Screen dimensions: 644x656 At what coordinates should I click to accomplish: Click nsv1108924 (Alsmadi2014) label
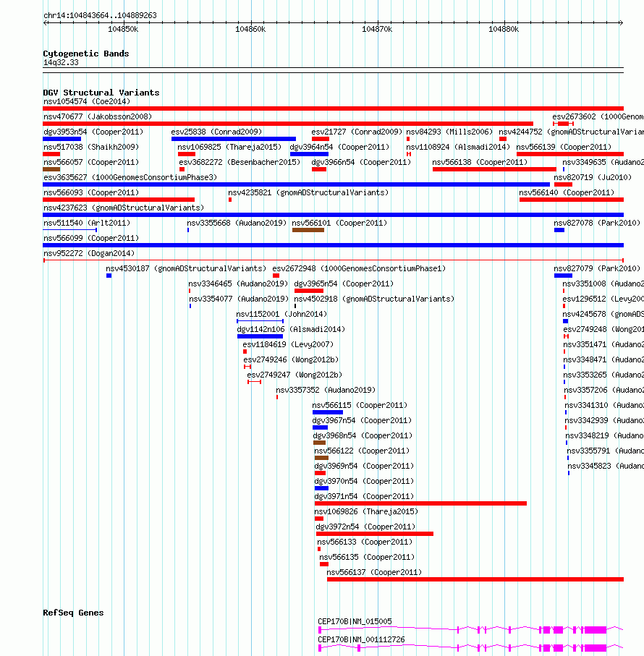458,148
